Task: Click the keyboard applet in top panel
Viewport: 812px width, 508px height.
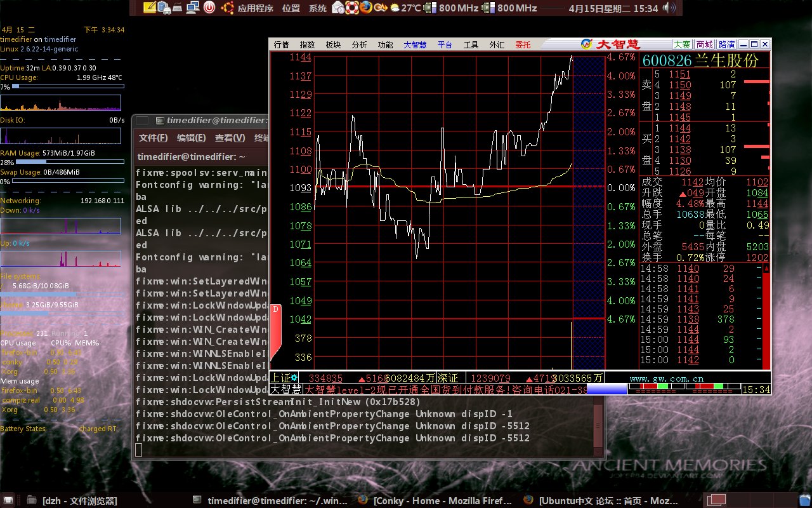Action: coord(178,8)
